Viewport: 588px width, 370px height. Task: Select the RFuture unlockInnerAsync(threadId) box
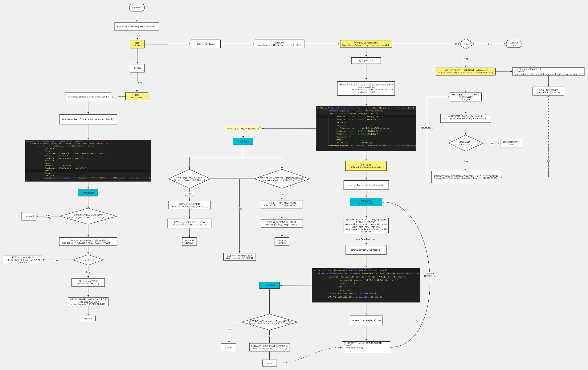coord(88,119)
